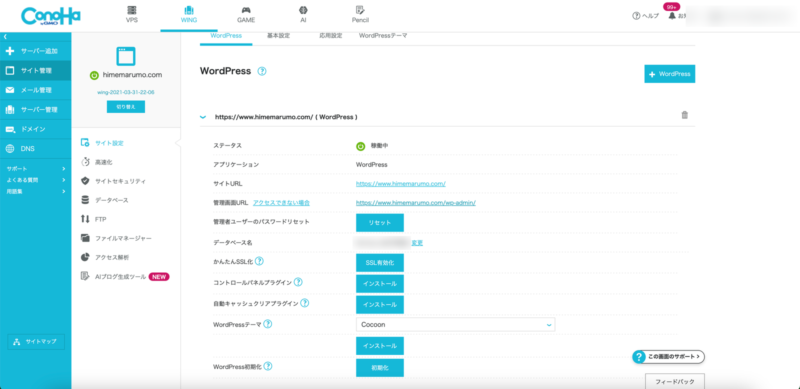Image resolution: width=800 pixels, height=389 pixels.
Task: Click the アクセスできない場合 link
Action: click(281, 203)
